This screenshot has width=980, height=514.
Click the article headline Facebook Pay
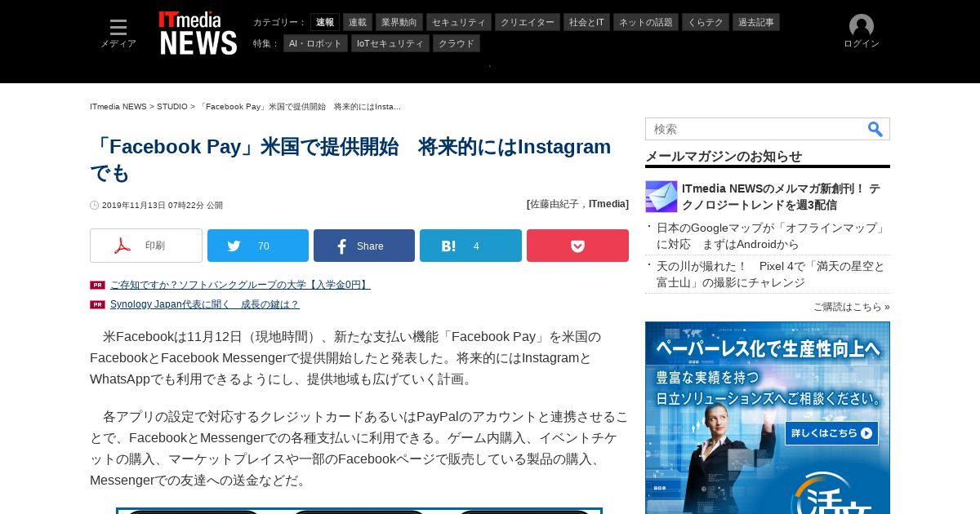click(x=350, y=160)
